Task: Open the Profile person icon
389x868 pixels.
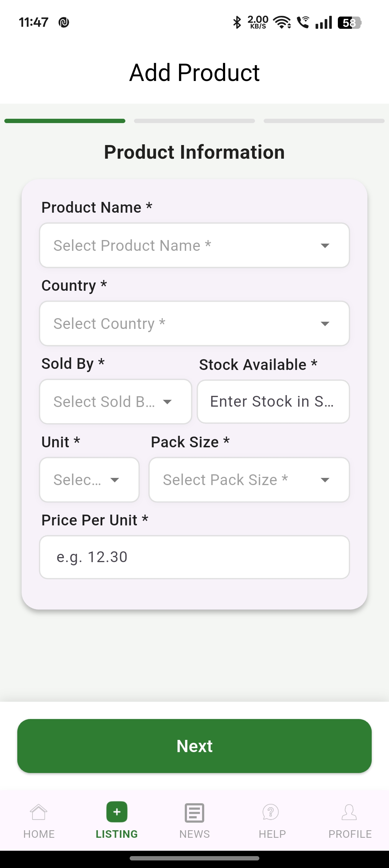Action: click(x=349, y=812)
